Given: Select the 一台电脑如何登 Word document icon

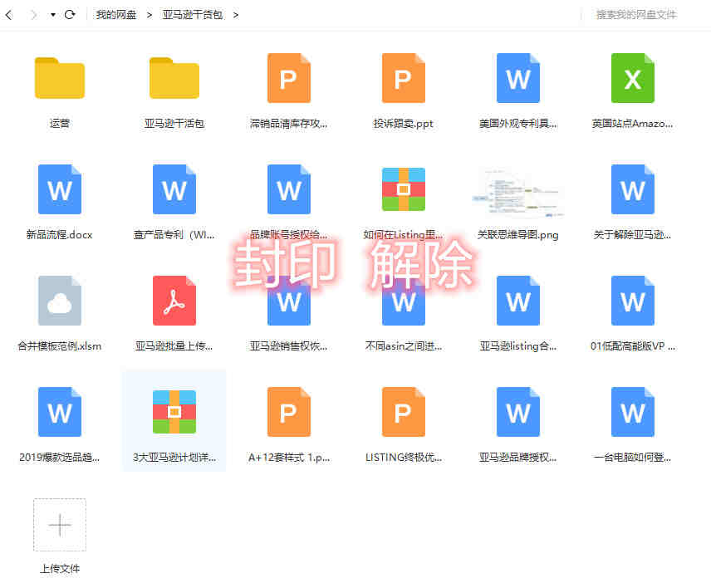Looking at the screenshot, I should [x=633, y=412].
